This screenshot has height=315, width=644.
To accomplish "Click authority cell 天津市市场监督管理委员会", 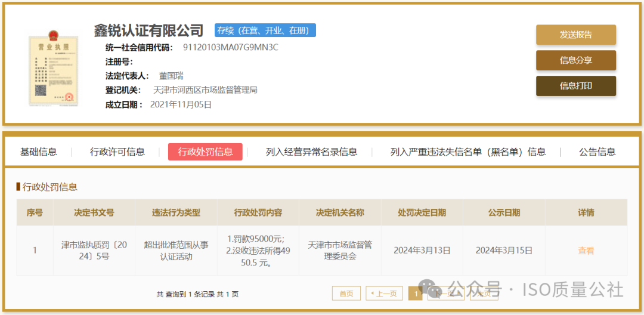I will 340,251.
